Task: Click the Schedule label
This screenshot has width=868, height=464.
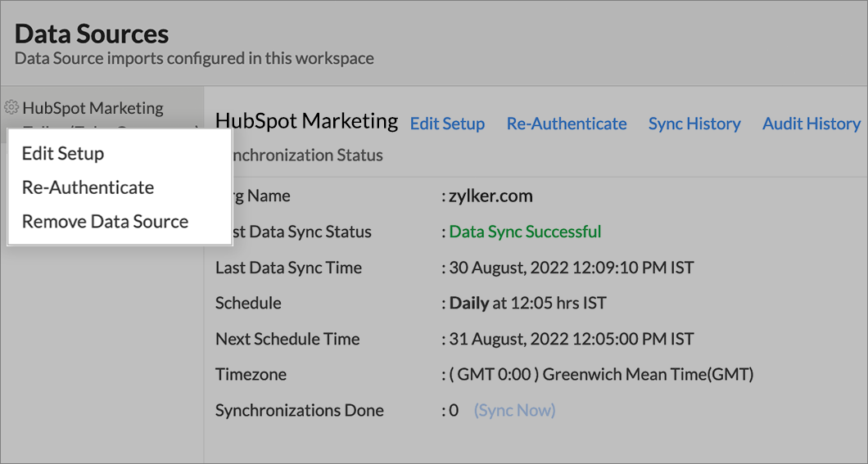Action: coord(248,303)
